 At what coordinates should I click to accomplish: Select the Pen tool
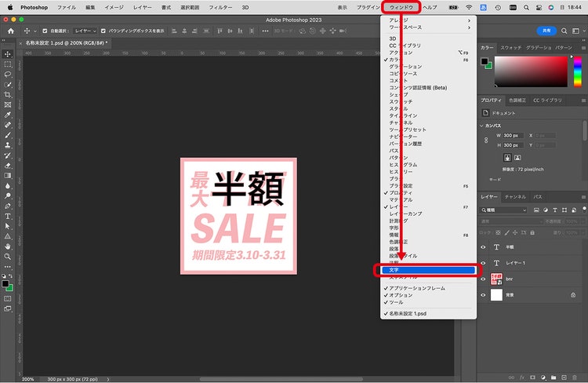(x=8, y=206)
